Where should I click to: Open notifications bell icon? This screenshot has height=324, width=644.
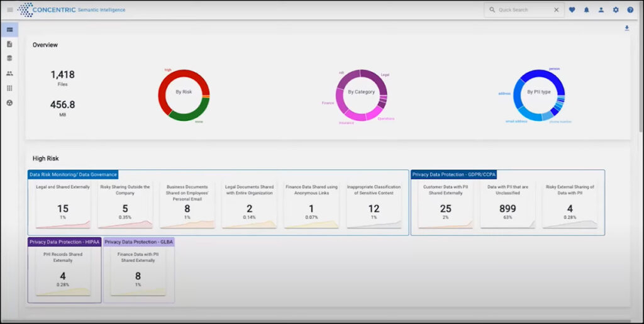pos(587,10)
